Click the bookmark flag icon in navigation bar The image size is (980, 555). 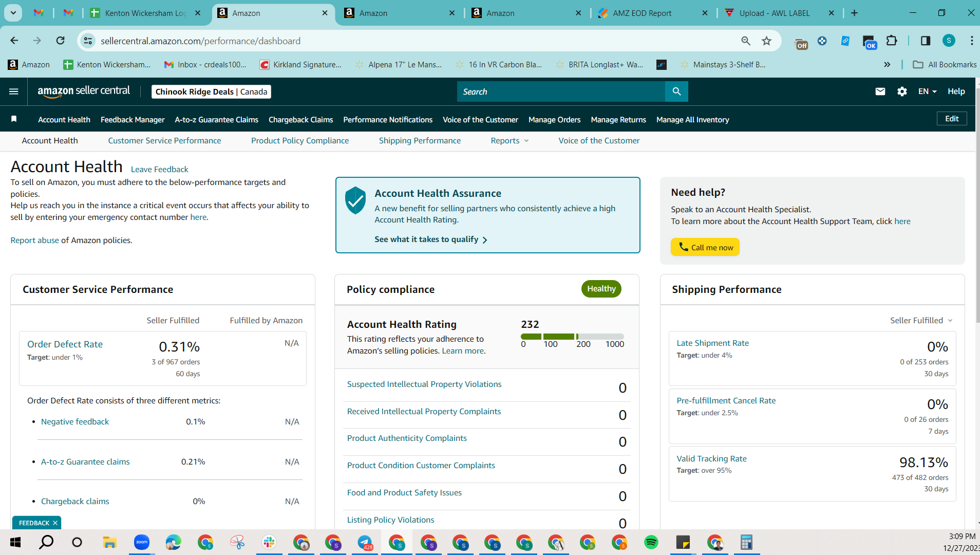pos(14,119)
